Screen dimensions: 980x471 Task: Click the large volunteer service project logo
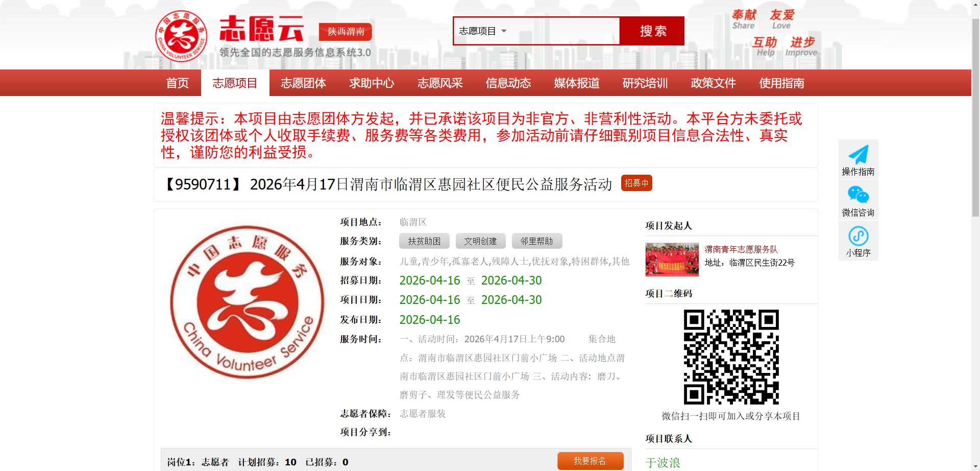tap(247, 302)
